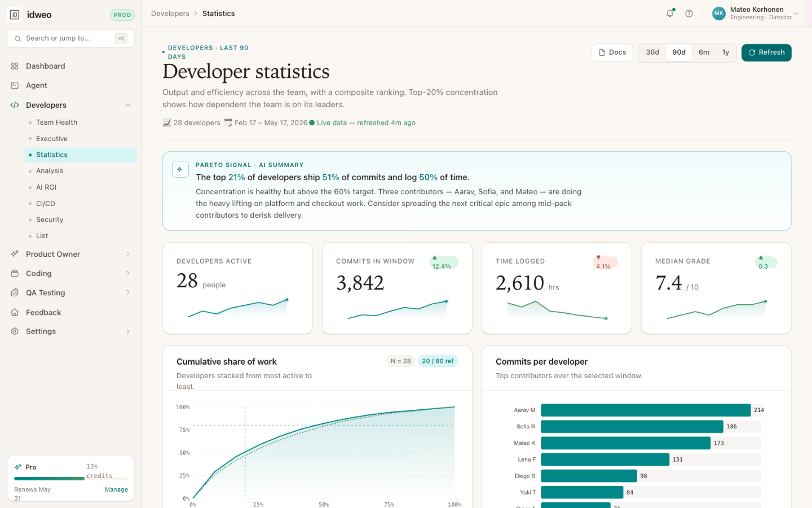Viewport: 812px width, 508px height.
Task: Click 'Commits per developer' title
Action: tap(541, 362)
